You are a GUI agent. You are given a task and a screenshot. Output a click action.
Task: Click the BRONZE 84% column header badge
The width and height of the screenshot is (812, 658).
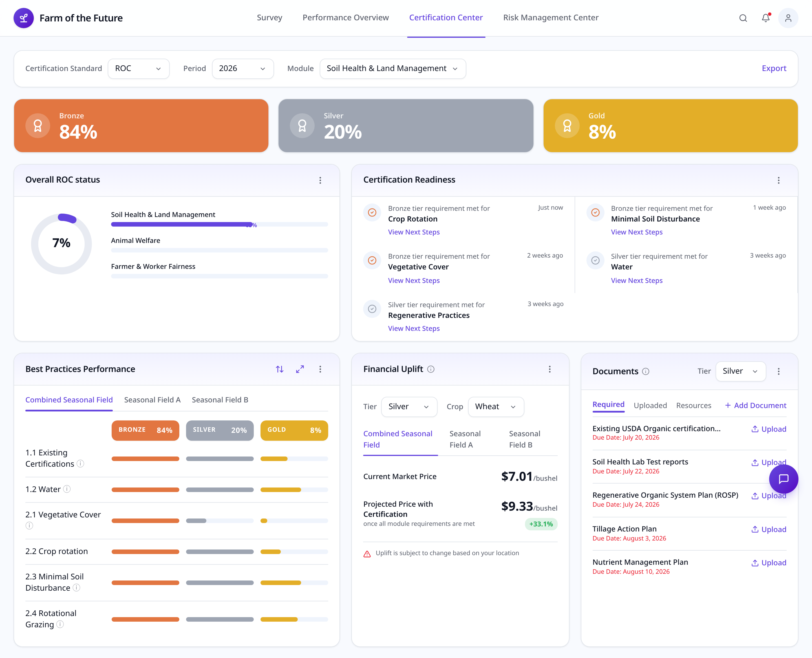click(x=145, y=430)
